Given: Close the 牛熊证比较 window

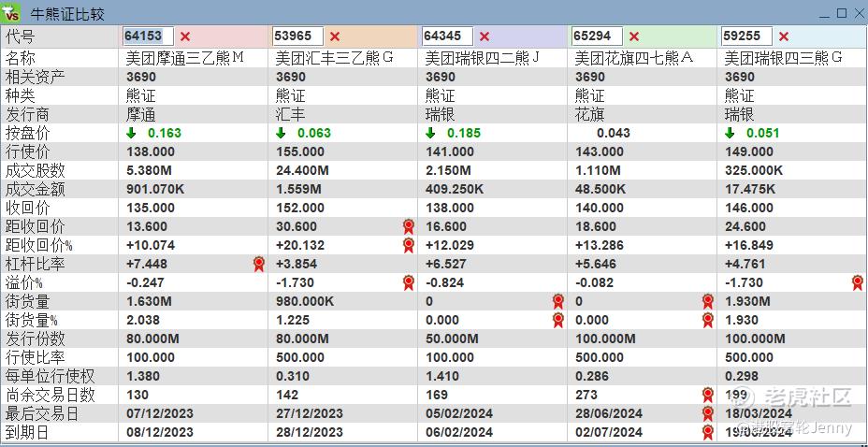Looking at the screenshot, I should (858, 13).
